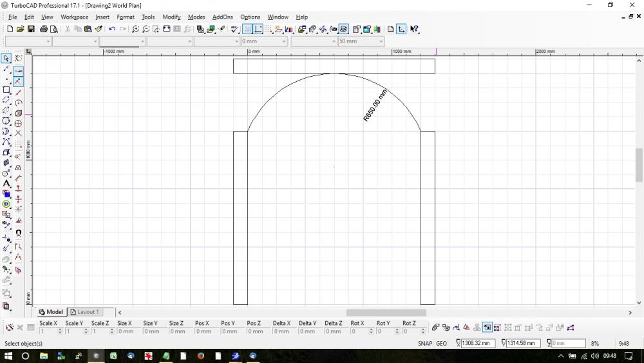Viewport: 644px width, 363px height.
Task: Toggle SNAP in the status bar
Action: coord(425,343)
